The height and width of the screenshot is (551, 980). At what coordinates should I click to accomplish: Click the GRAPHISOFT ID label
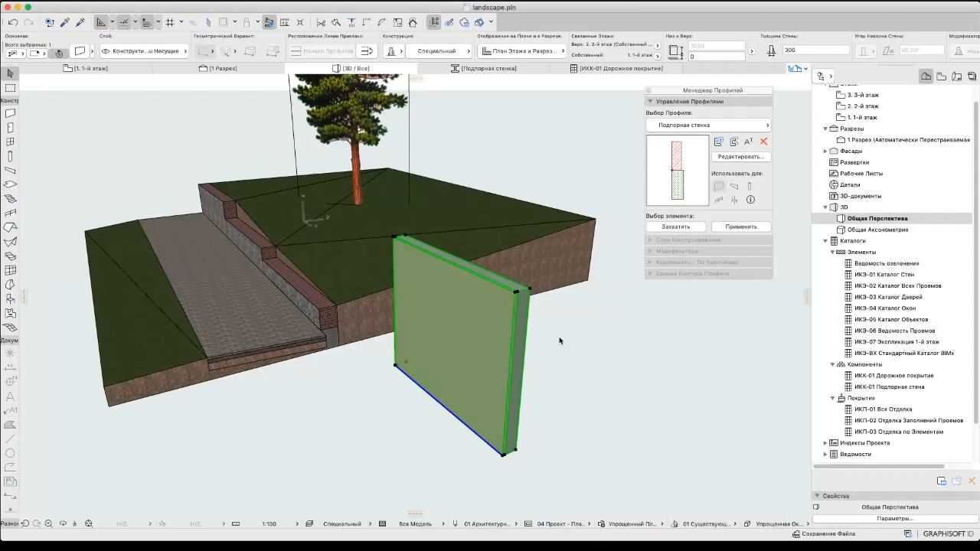[x=949, y=534]
